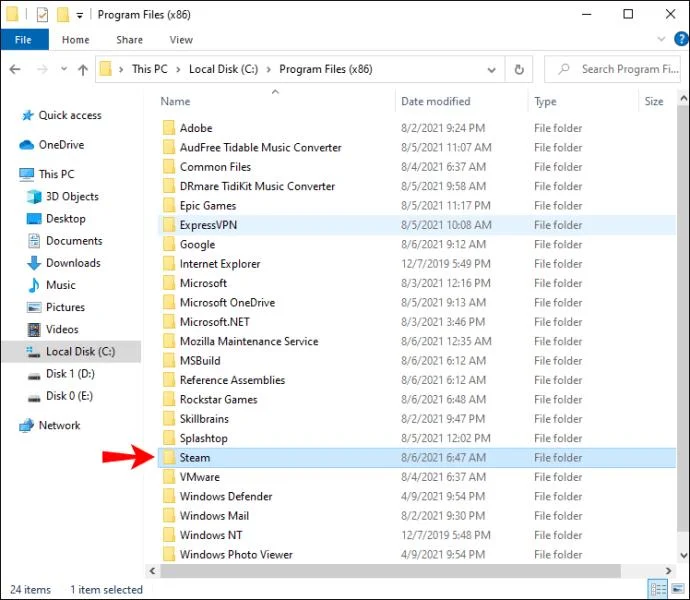
Task: Open Customize Quick Access Toolbar dropdown
Action: coord(80,16)
